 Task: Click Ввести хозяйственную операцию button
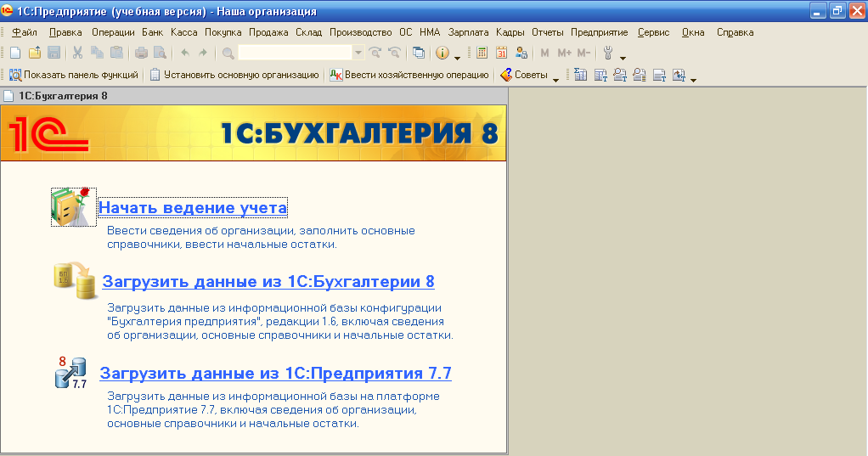(x=409, y=75)
